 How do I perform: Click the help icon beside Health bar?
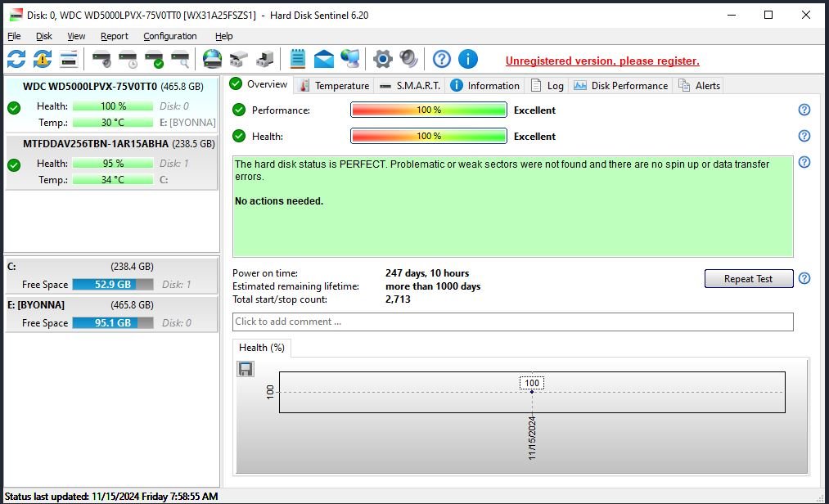tap(804, 136)
